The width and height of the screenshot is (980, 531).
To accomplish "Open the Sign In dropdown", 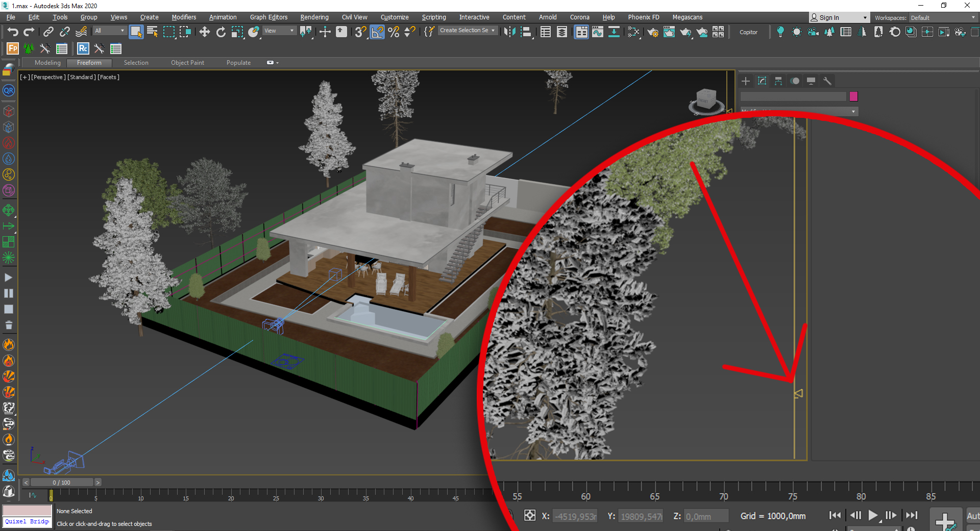I will click(839, 17).
